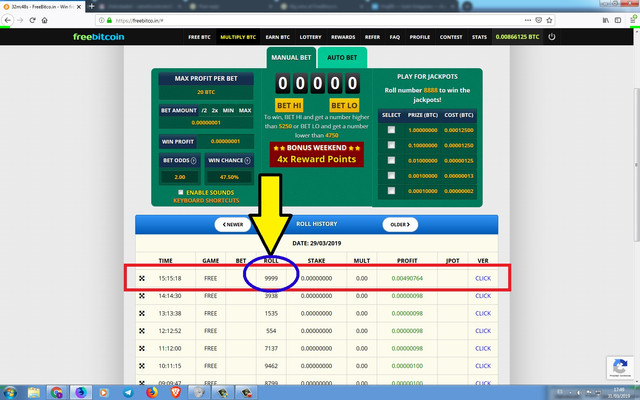Click the freebitcoin logo
Viewport: 640px width, 400px height.
click(98, 37)
